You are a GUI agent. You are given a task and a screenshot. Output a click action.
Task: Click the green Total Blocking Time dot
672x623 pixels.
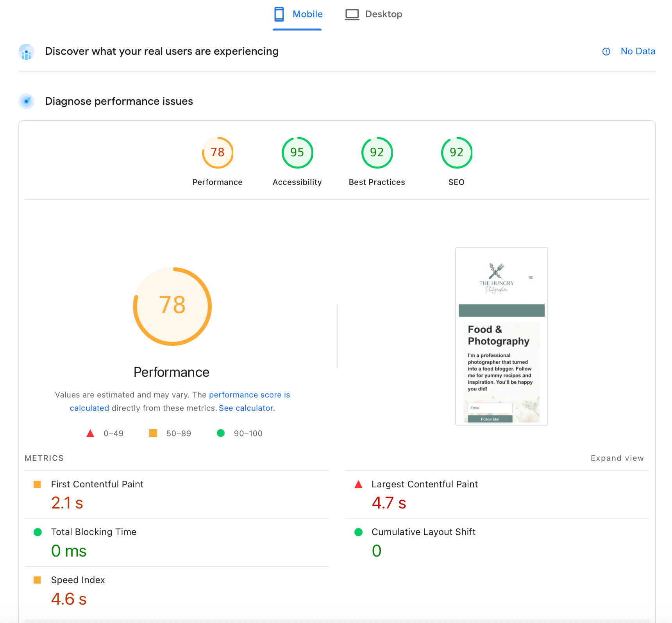[38, 532]
